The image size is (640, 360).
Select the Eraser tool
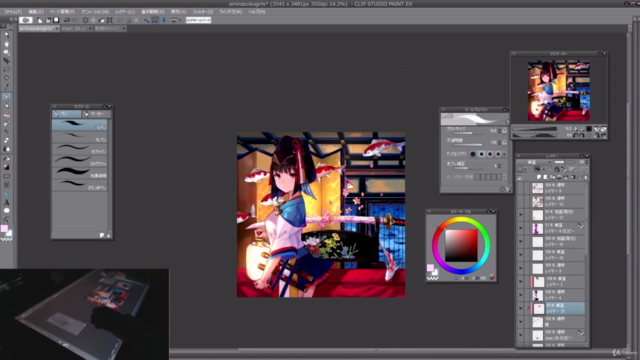(7, 140)
